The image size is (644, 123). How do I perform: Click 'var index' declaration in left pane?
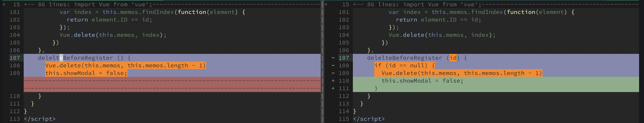coord(76,12)
